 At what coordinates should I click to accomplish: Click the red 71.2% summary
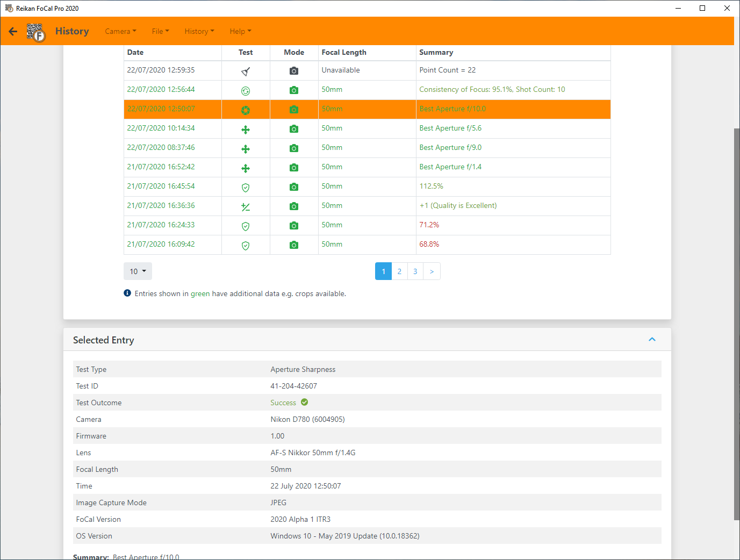pyautogui.click(x=429, y=225)
